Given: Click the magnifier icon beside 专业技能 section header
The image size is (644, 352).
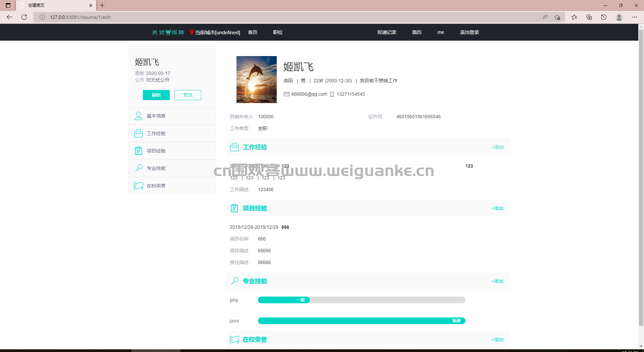Looking at the screenshot, I should tap(235, 281).
